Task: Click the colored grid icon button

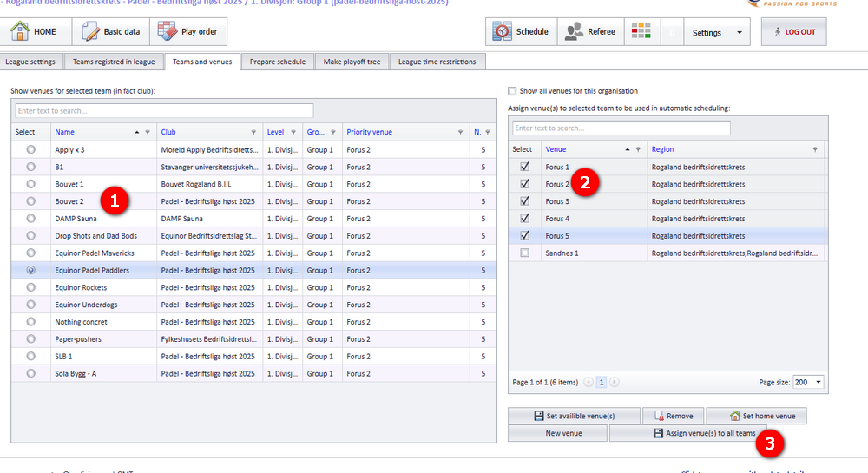Action: coord(641,31)
